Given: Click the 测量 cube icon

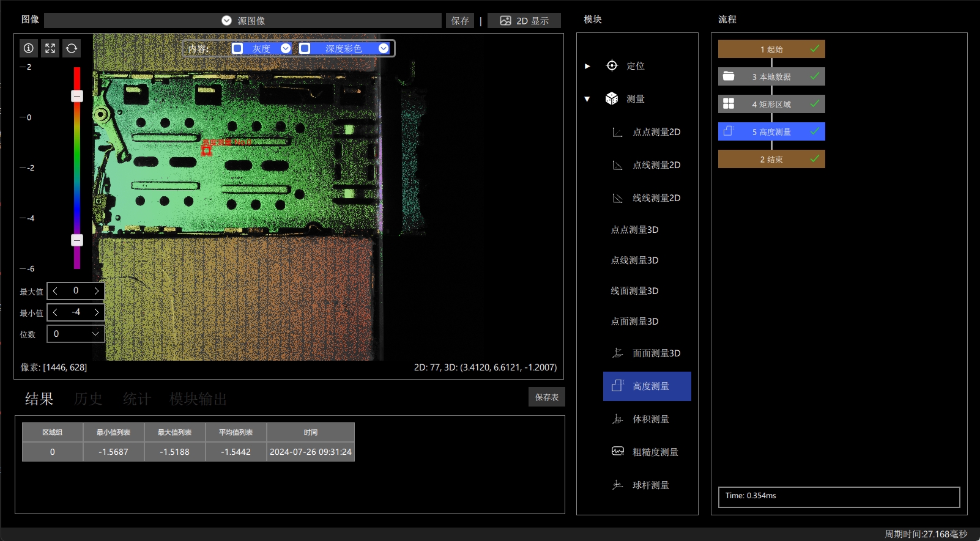Looking at the screenshot, I should coord(612,98).
